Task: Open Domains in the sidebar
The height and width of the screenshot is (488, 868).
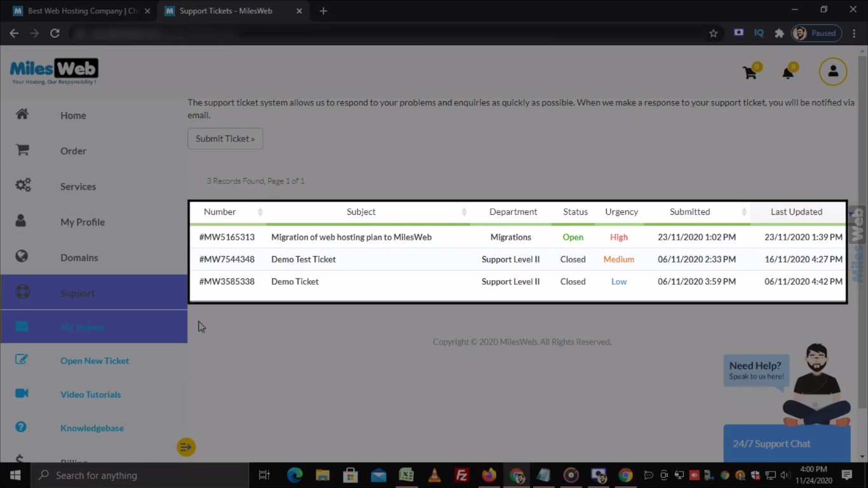Action: (x=79, y=257)
